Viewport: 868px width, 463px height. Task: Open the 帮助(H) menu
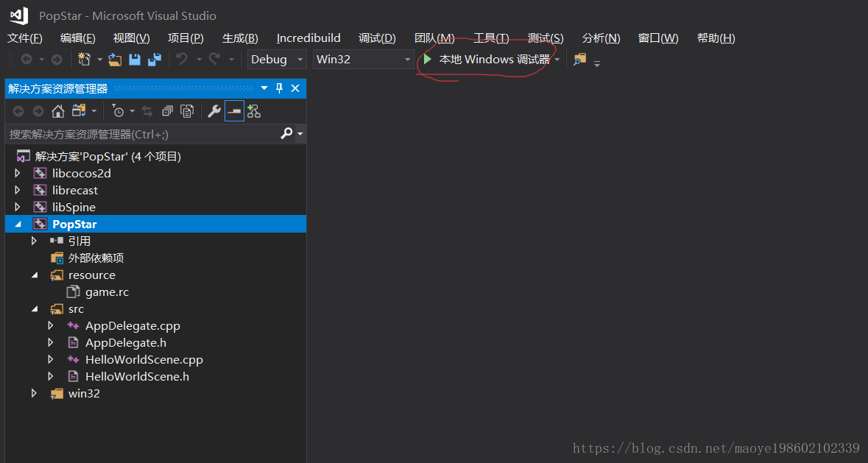coord(716,38)
